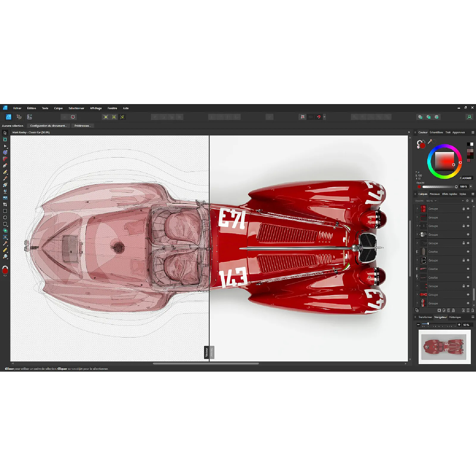Viewport: 476px width, 476px height.
Task: Expand the first Groupe layer
Action: [417, 209]
